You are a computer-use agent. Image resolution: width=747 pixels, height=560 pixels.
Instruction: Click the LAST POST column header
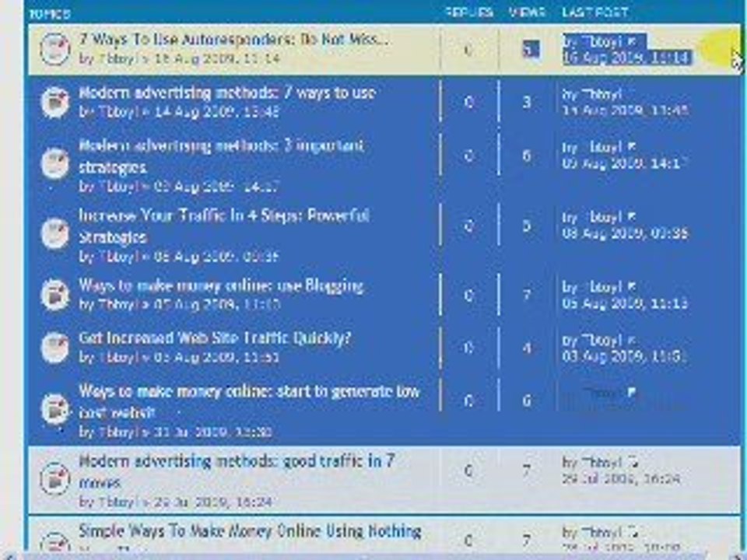tap(595, 12)
